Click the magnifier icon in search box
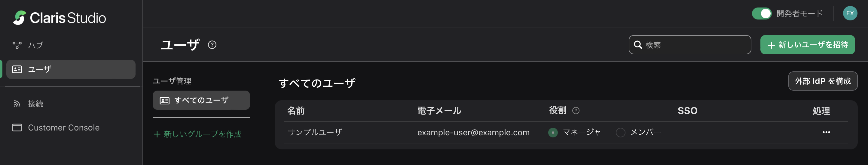Image resolution: width=868 pixels, height=165 pixels. click(x=637, y=45)
